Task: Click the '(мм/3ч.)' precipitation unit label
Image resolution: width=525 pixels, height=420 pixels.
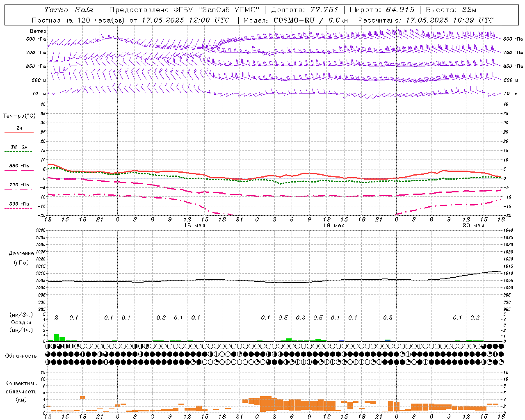Action: [x=21, y=315]
